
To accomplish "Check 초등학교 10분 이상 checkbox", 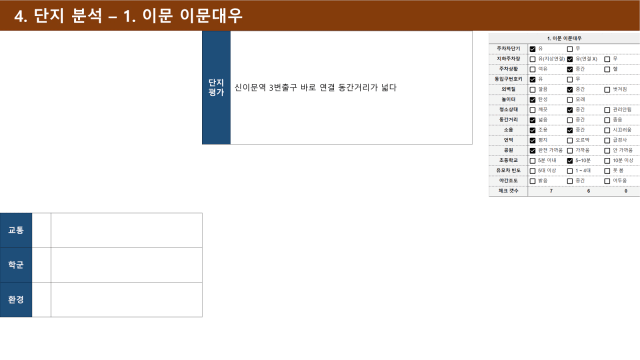I will (x=607, y=161).
